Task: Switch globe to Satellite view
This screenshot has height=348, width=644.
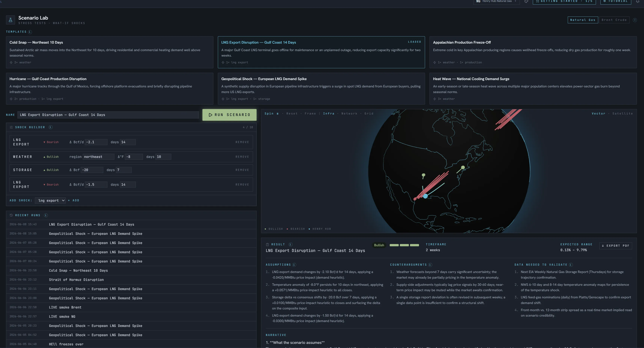Action: pyautogui.click(x=623, y=114)
